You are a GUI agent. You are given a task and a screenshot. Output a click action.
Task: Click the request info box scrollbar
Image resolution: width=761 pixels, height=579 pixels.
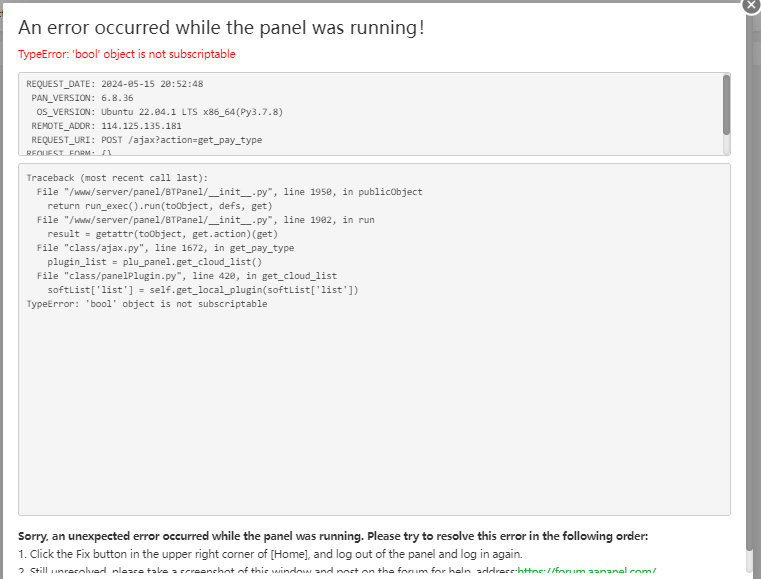tap(726, 104)
